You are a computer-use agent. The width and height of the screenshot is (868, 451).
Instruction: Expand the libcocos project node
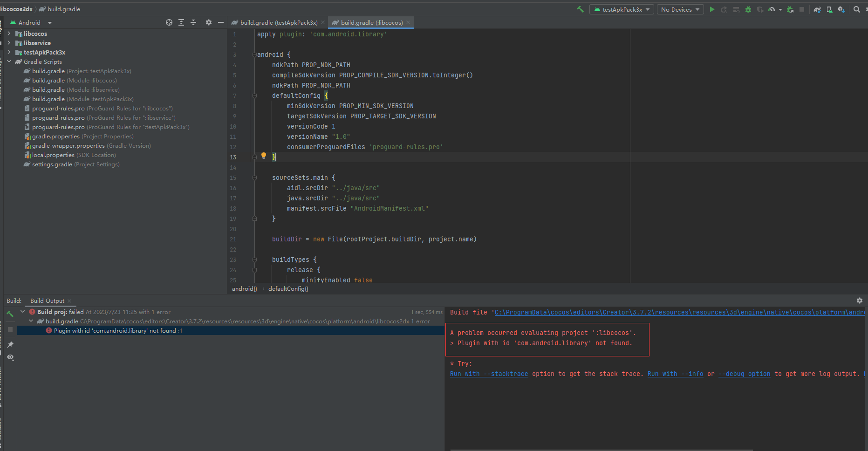(x=8, y=34)
